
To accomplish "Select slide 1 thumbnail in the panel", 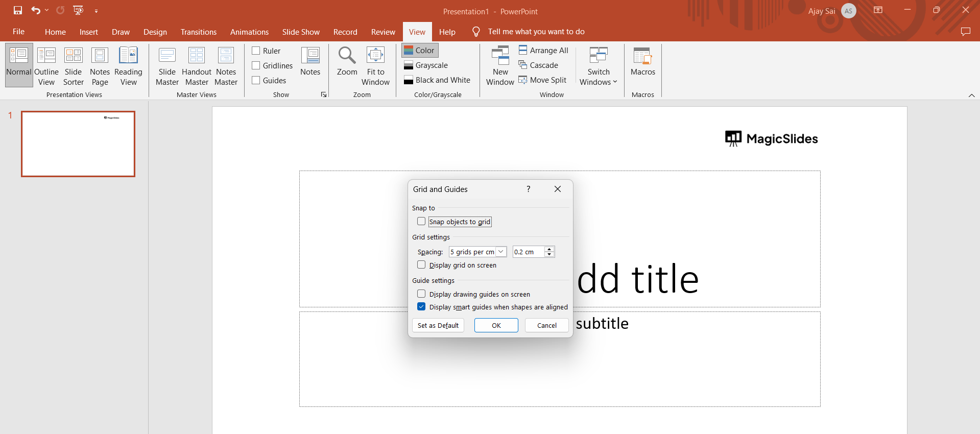I will click(78, 144).
